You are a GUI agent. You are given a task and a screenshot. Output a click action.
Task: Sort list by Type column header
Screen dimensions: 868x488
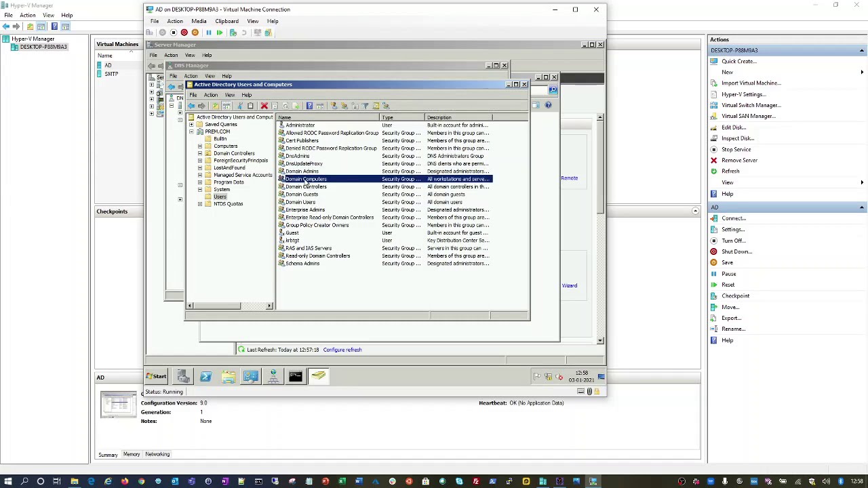pyautogui.click(x=402, y=117)
